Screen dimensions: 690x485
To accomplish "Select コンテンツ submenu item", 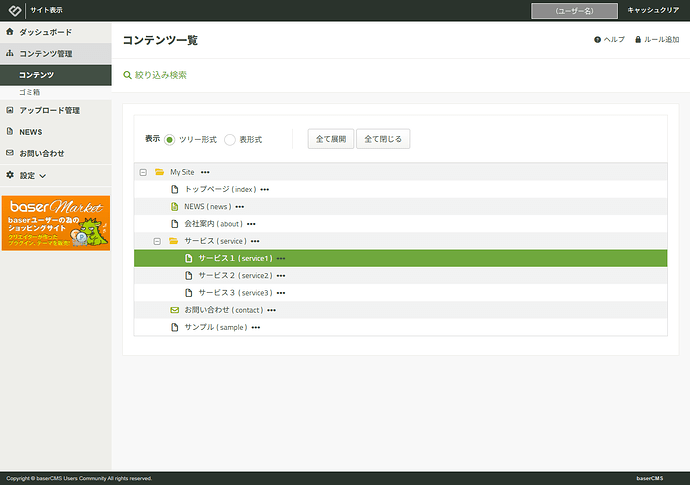I will (x=55, y=75).
